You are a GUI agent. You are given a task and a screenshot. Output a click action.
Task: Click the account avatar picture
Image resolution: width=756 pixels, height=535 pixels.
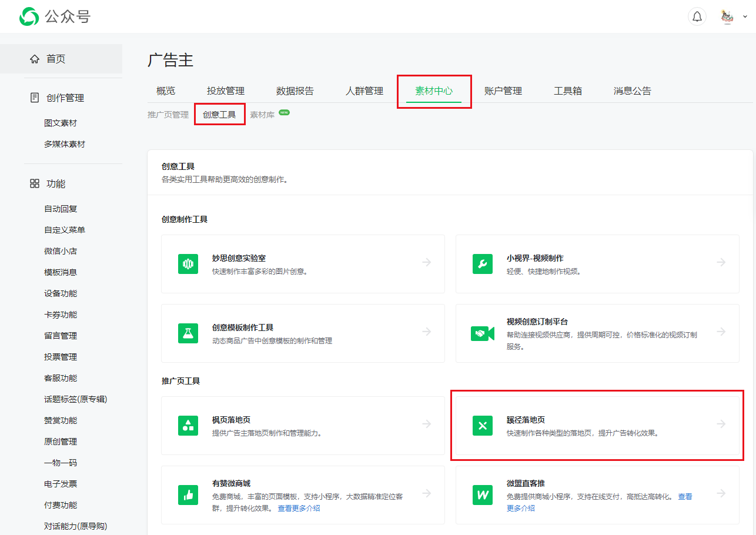click(727, 16)
